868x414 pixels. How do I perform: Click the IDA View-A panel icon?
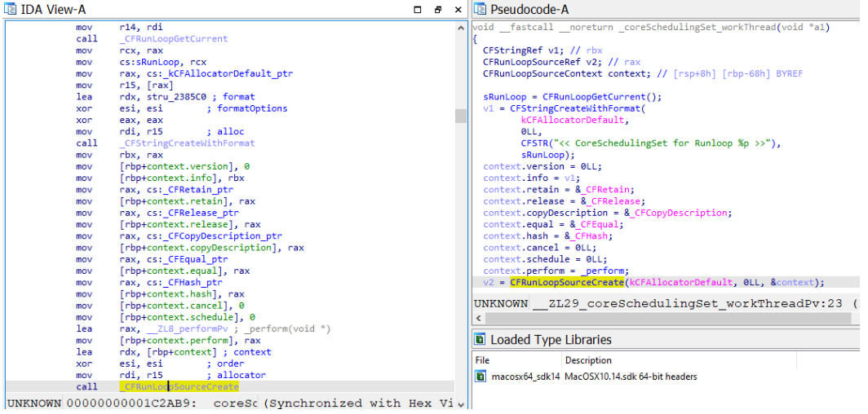pos(10,9)
